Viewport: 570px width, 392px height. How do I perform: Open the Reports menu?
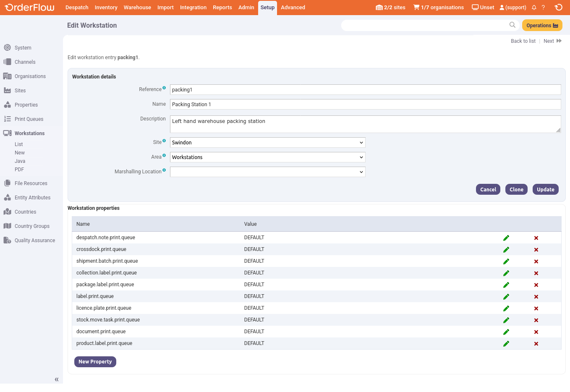222,8
